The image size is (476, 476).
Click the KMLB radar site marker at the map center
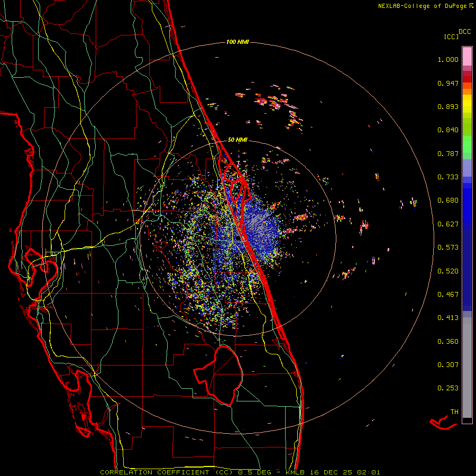(x=237, y=239)
